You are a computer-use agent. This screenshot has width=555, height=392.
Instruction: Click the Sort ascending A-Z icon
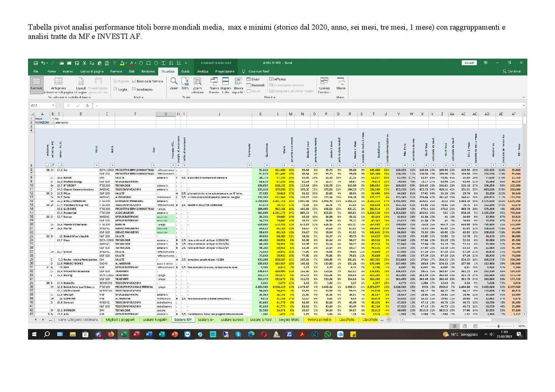[x=171, y=63]
